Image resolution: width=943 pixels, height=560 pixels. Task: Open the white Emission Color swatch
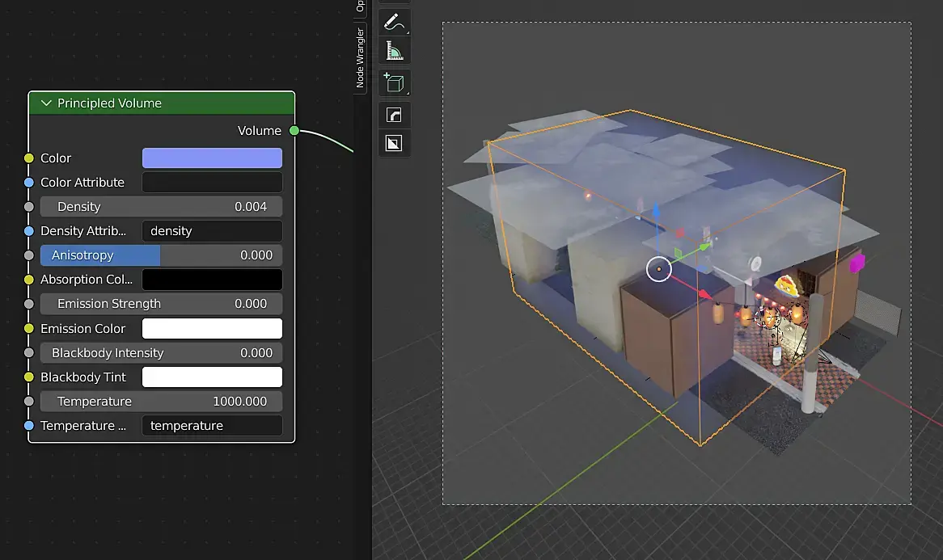tap(212, 329)
